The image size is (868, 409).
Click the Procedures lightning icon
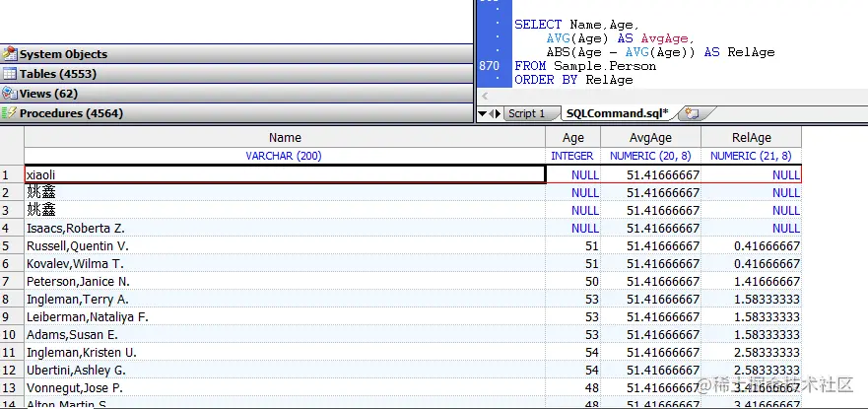coord(10,113)
